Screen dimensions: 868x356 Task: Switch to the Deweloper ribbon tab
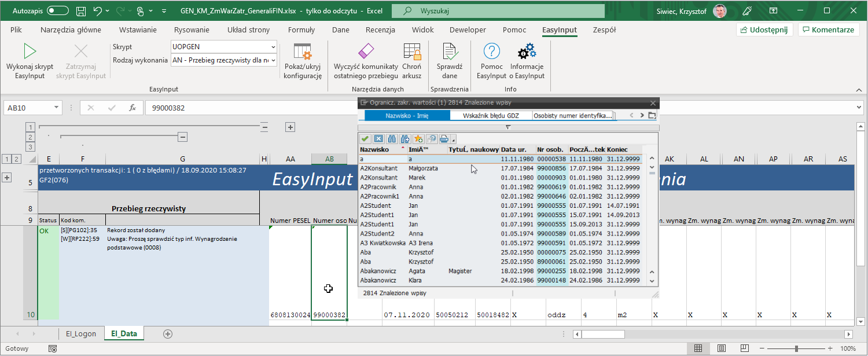click(x=468, y=30)
